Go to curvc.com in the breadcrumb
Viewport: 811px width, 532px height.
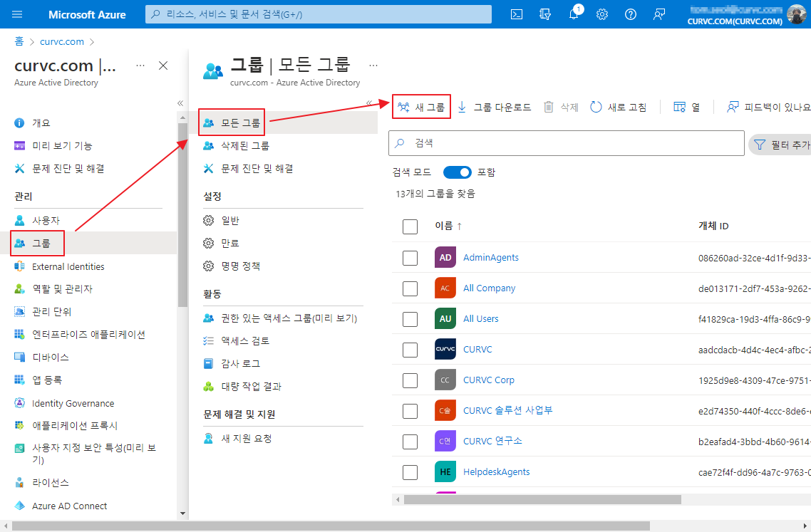click(x=62, y=41)
